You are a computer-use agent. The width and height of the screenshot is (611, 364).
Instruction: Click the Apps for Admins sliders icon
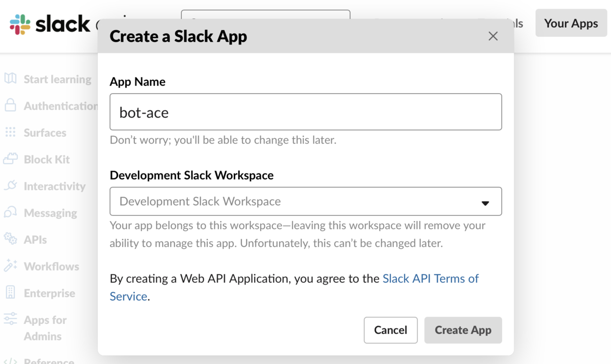(x=10, y=319)
